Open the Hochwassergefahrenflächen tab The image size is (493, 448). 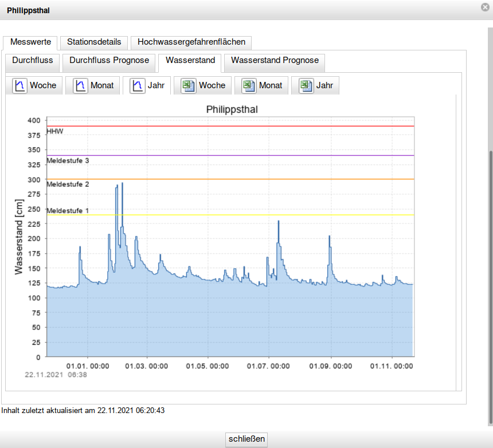191,42
